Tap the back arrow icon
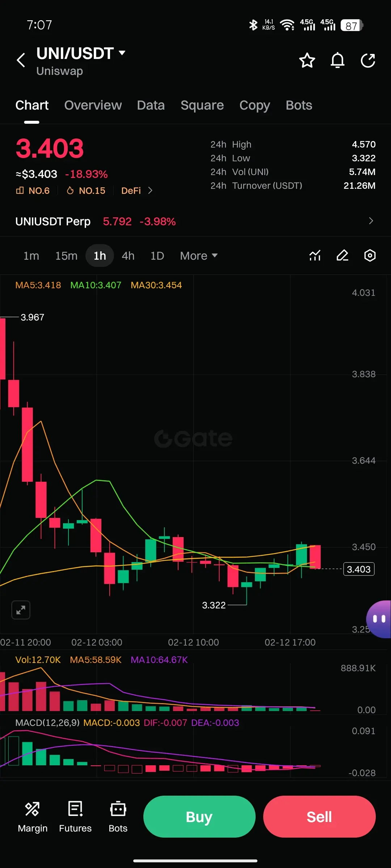 coord(21,60)
